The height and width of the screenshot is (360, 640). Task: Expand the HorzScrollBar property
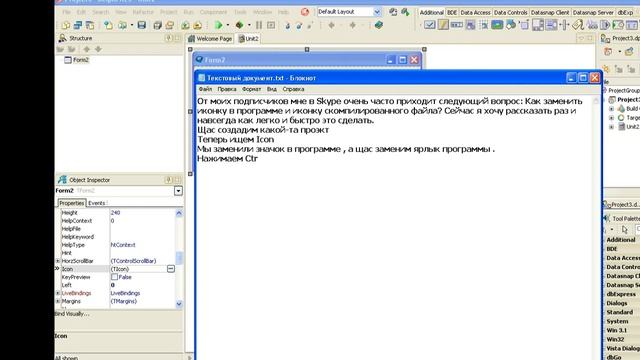(x=58, y=261)
